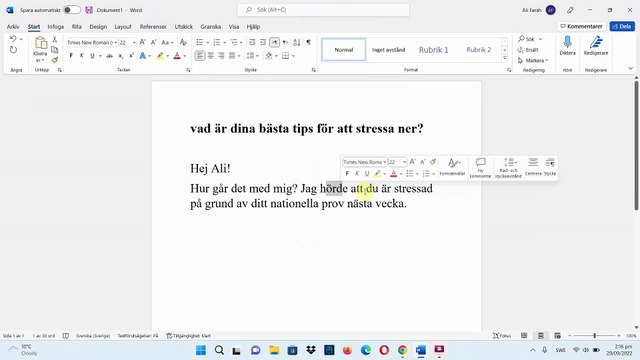The width and height of the screenshot is (640, 360).
Task: Clear all formatting in the ribbon
Action: (183, 42)
